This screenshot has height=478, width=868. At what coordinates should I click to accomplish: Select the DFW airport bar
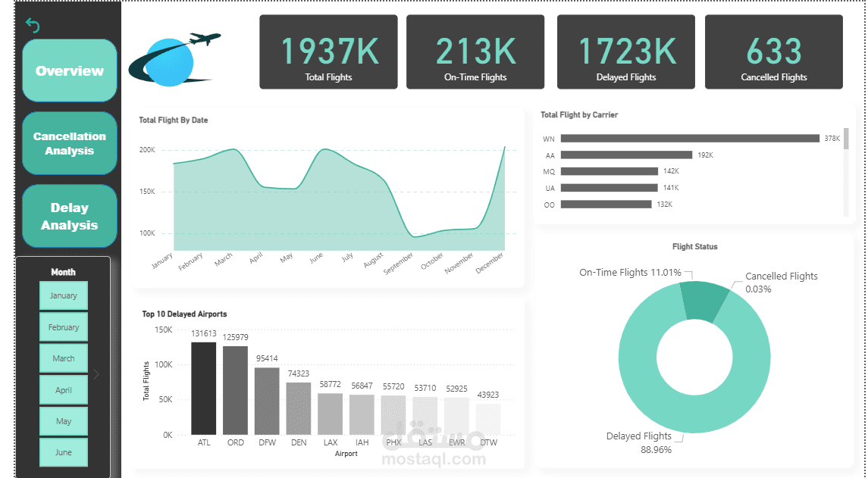(x=267, y=401)
